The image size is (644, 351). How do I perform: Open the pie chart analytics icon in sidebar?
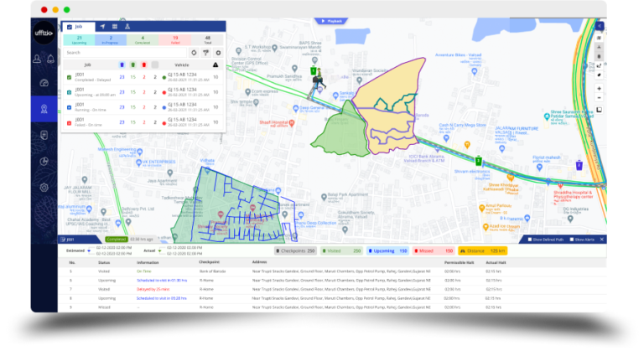(x=44, y=162)
